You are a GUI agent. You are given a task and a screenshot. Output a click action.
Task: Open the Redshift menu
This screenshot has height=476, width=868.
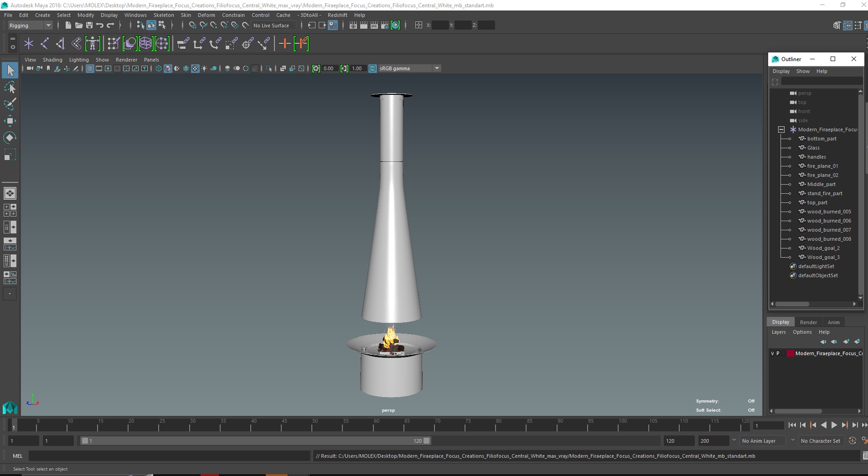tap(337, 15)
